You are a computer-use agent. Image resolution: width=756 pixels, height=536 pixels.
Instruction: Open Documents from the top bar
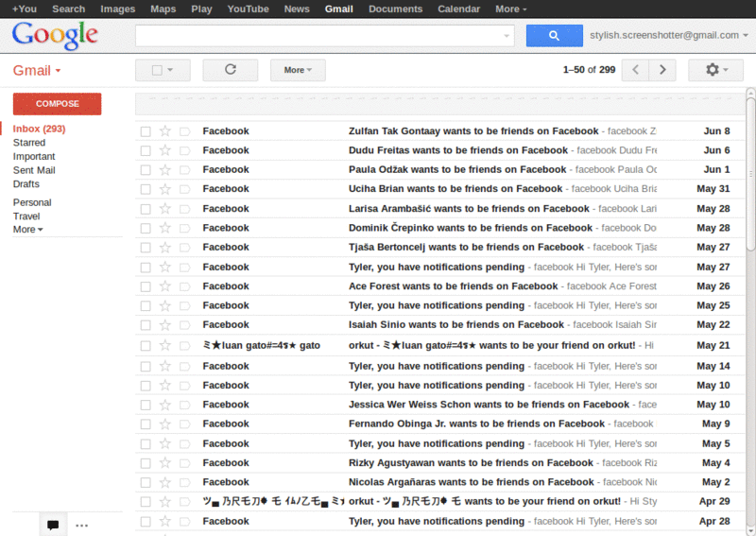pyautogui.click(x=395, y=9)
